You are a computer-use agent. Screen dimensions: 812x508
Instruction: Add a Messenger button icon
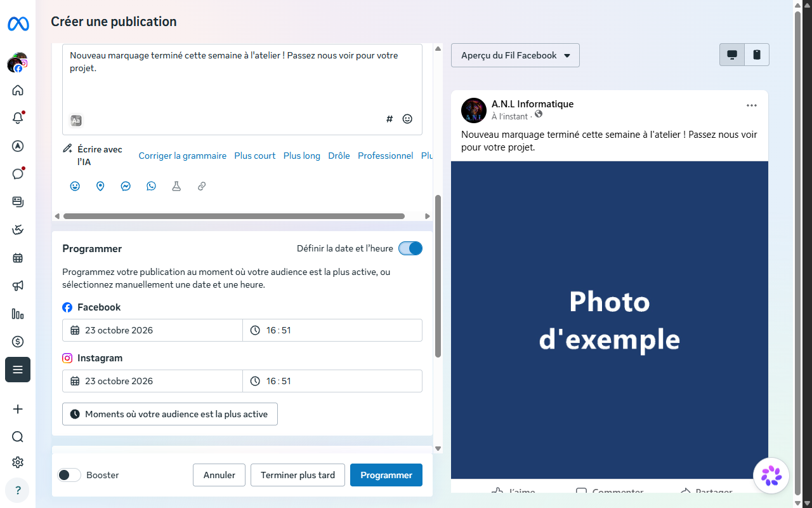pos(126,186)
